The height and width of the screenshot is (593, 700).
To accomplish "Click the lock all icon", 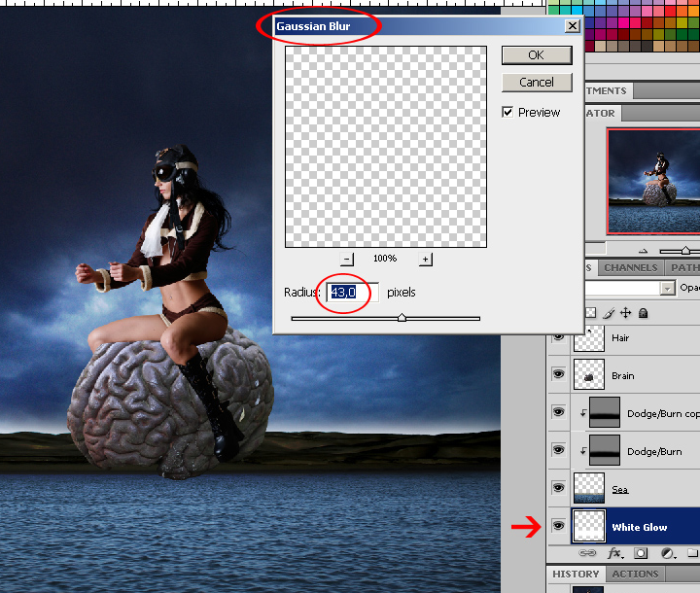I will tap(644, 313).
